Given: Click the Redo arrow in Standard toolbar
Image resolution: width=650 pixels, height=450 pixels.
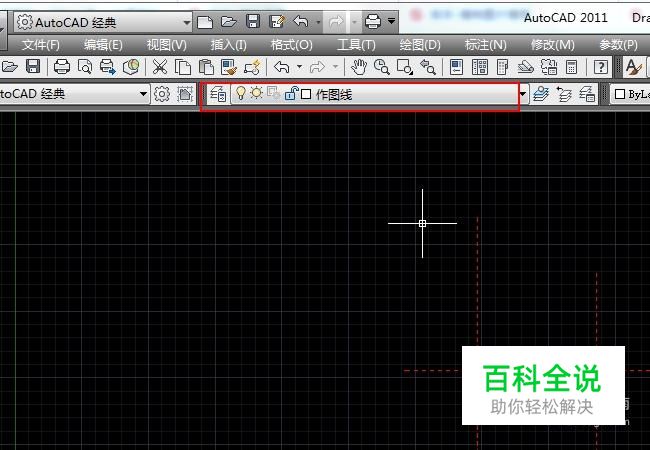Looking at the screenshot, I should pos(318,67).
